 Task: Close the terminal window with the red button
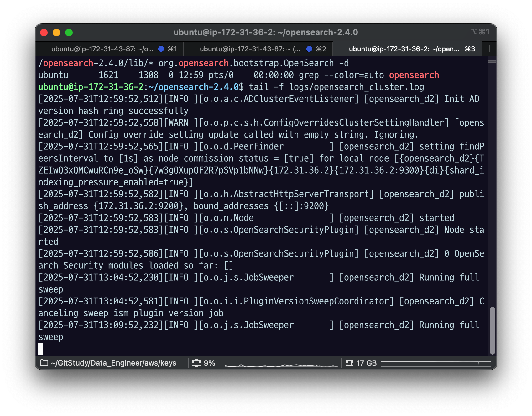(44, 33)
